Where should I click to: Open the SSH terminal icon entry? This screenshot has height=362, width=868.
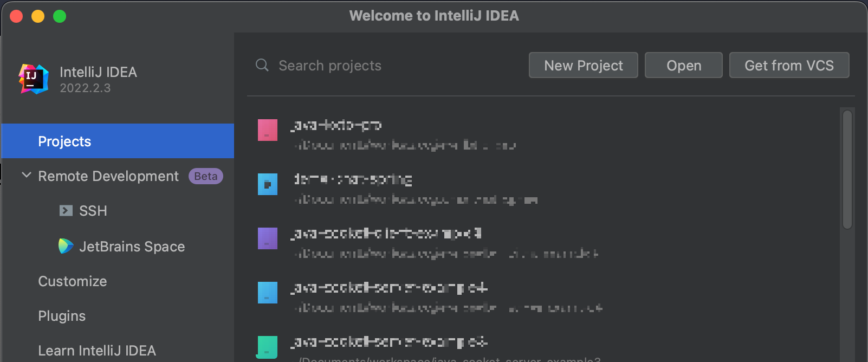pyautogui.click(x=66, y=211)
